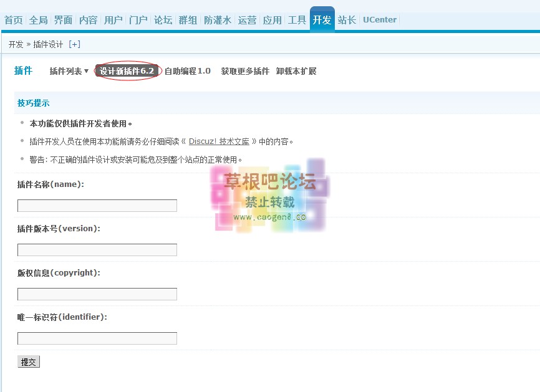The height and width of the screenshot is (392, 540).
Task: Click the 插件版本号 (version) text field
Action: [x=97, y=250]
